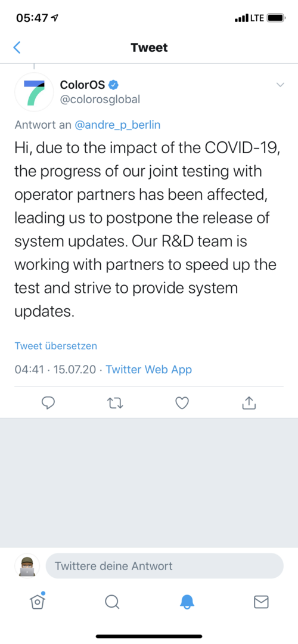Open the Twitter Web App source link
Viewport: 298px width, 644px height.
click(148, 370)
